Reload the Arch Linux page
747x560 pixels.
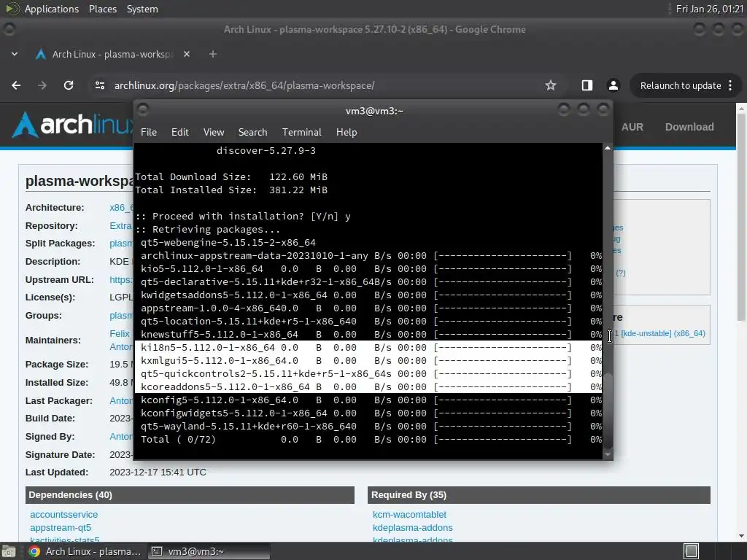69,85
